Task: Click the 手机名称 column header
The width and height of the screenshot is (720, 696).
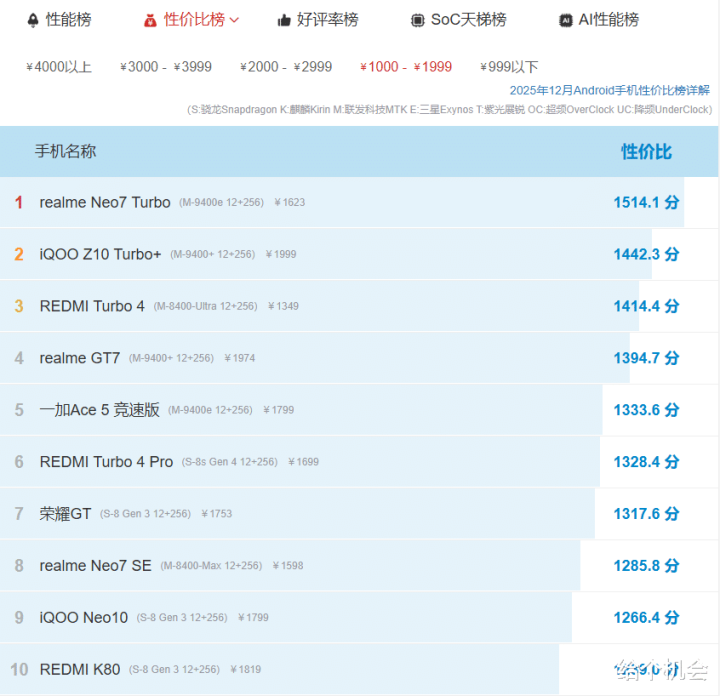Action: pyautogui.click(x=66, y=151)
